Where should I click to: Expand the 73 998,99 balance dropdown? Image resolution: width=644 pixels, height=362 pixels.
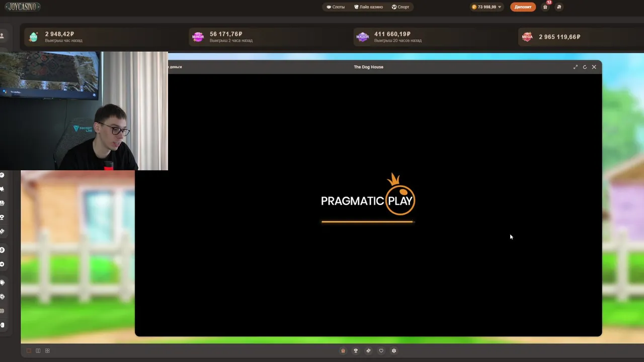(x=487, y=7)
